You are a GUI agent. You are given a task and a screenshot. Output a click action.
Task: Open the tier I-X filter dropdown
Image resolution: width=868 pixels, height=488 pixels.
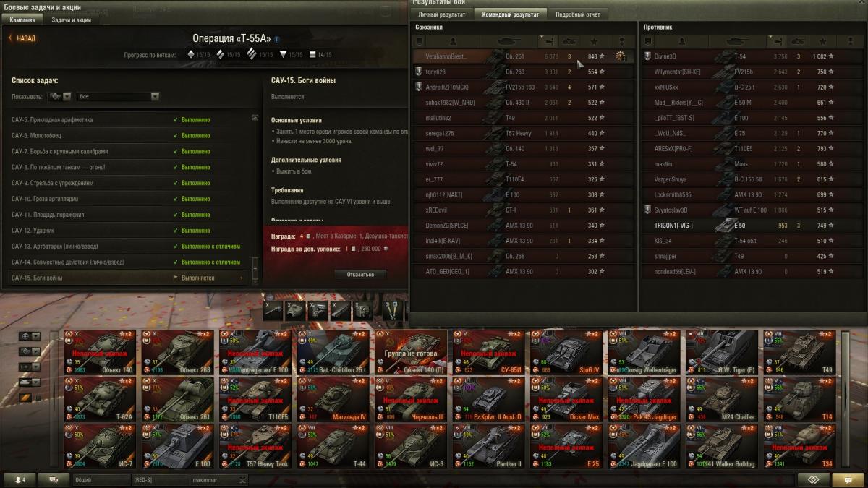(30, 367)
